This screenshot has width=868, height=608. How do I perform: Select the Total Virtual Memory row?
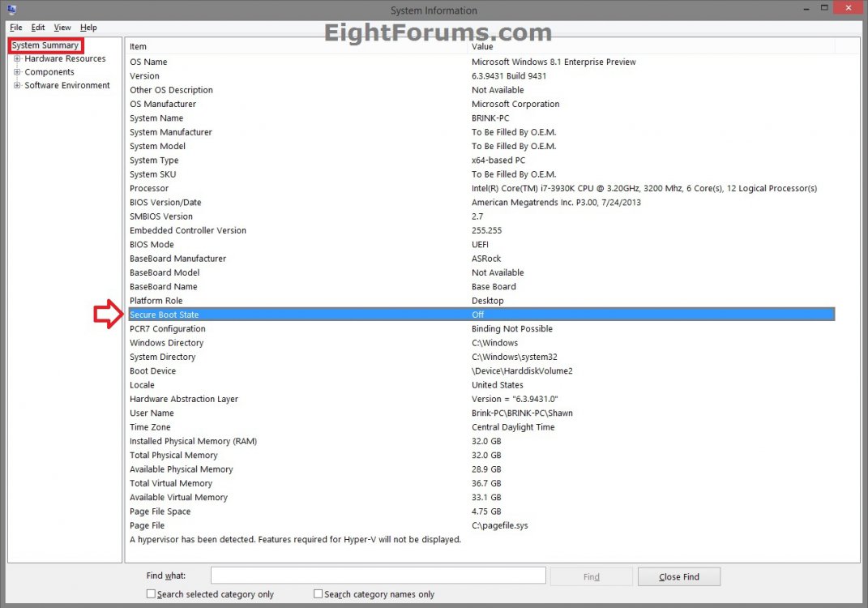(x=481, y=483)
